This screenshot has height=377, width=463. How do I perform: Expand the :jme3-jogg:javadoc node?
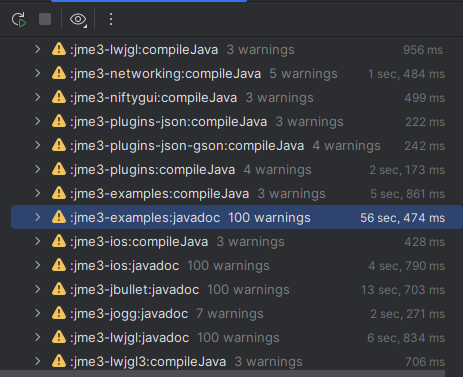(38, 314)
